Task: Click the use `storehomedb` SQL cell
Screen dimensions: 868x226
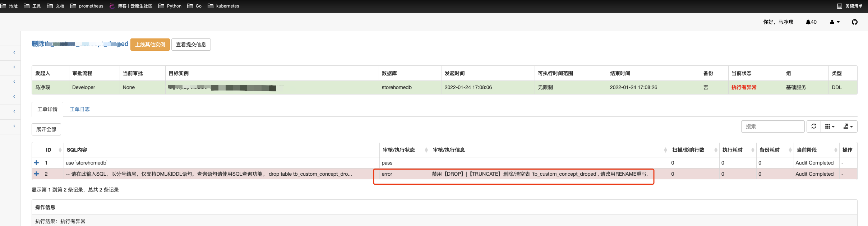Action: [x=221, y=163]
